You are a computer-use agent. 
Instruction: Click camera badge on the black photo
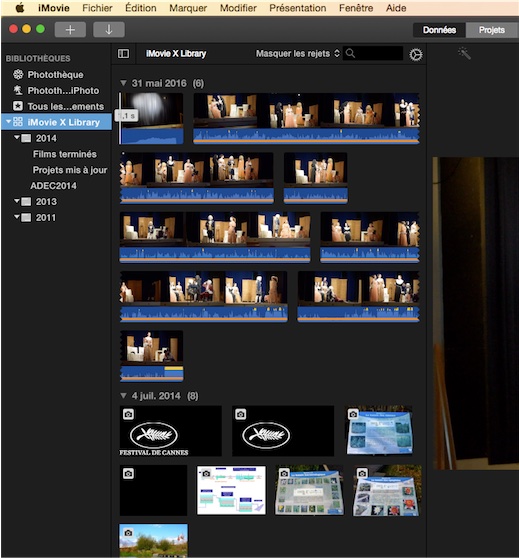129,474
